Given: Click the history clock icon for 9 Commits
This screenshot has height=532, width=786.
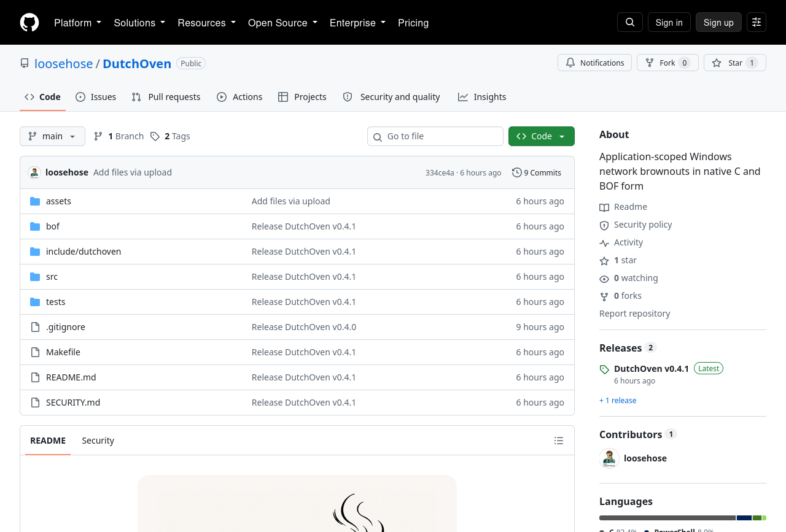Looking at the screenshot, I should pyautogui.click(x=517, y=172).
